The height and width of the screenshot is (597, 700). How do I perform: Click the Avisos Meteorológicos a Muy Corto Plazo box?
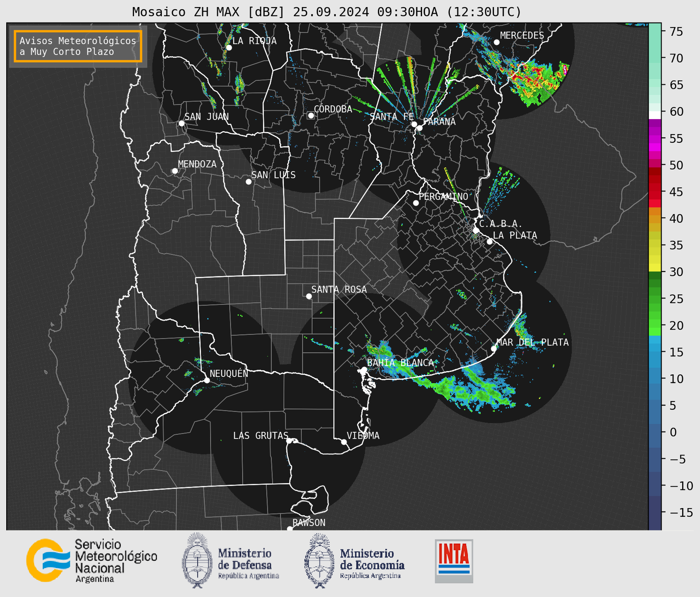78,46
